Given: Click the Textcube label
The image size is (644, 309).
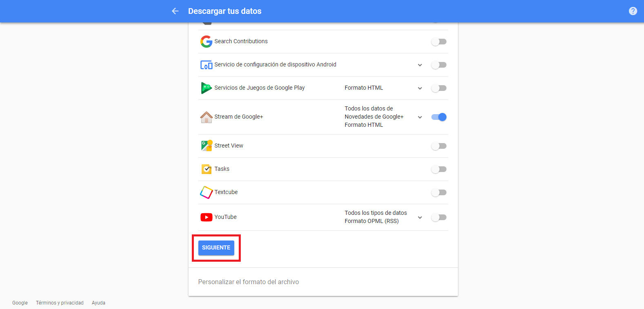Looking at the screenshot, I should coord(226,192).
